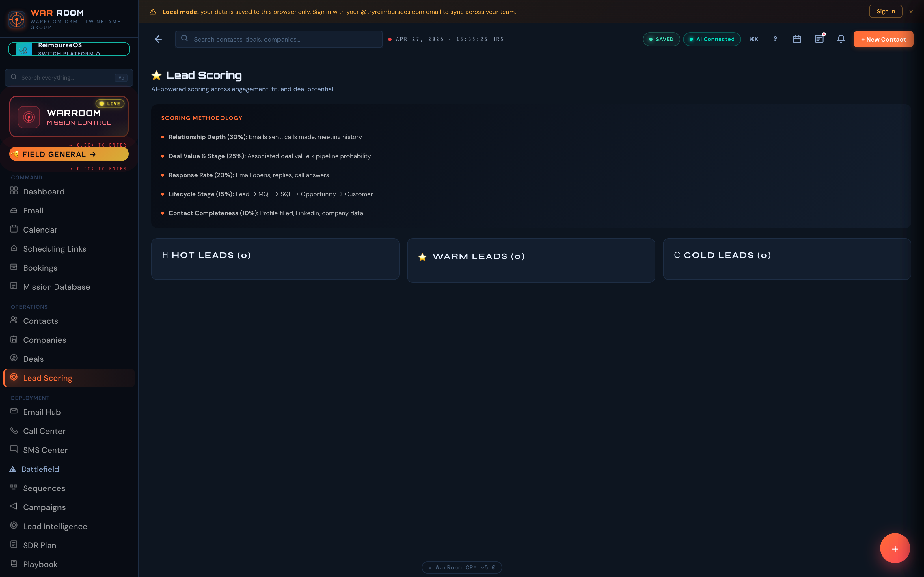Enter the Field General mode

(69, 154)
